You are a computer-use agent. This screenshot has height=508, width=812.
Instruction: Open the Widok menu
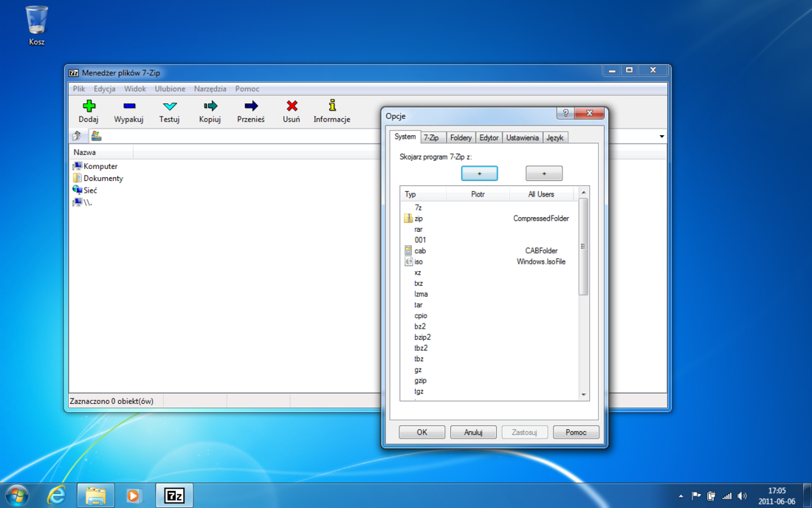point(134,89)
